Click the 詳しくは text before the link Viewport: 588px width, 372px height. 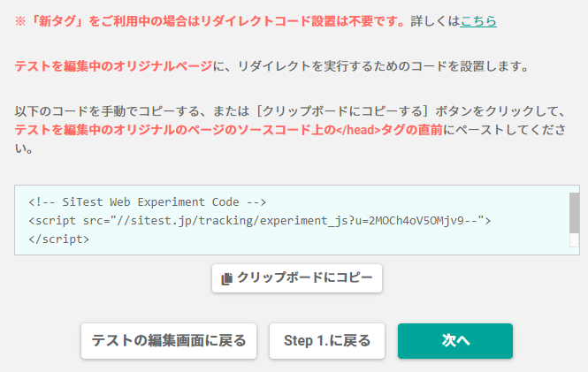435,21
